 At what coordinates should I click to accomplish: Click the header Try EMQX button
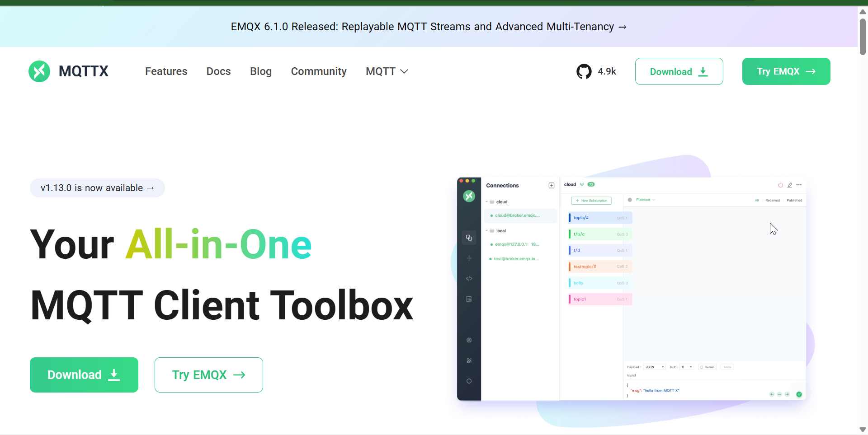coord(786,71)
